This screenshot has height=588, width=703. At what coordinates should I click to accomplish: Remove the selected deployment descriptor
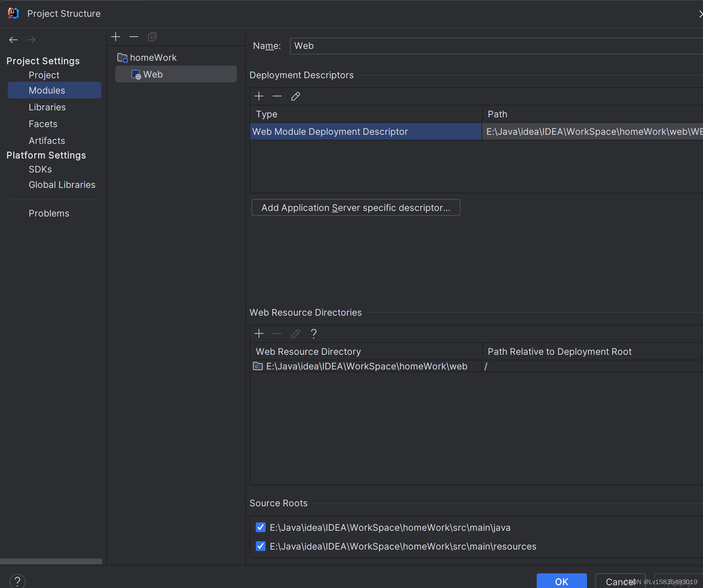click(x=277, y=96)
